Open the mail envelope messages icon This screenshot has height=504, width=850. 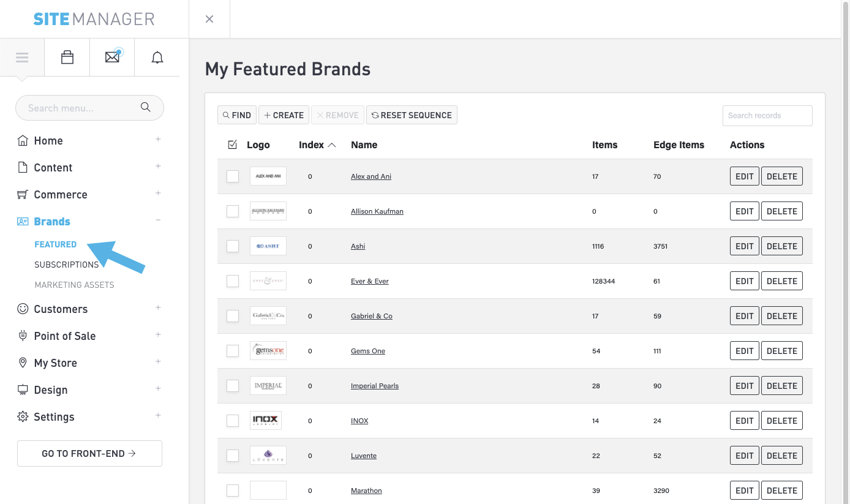(x=112, y=58)
